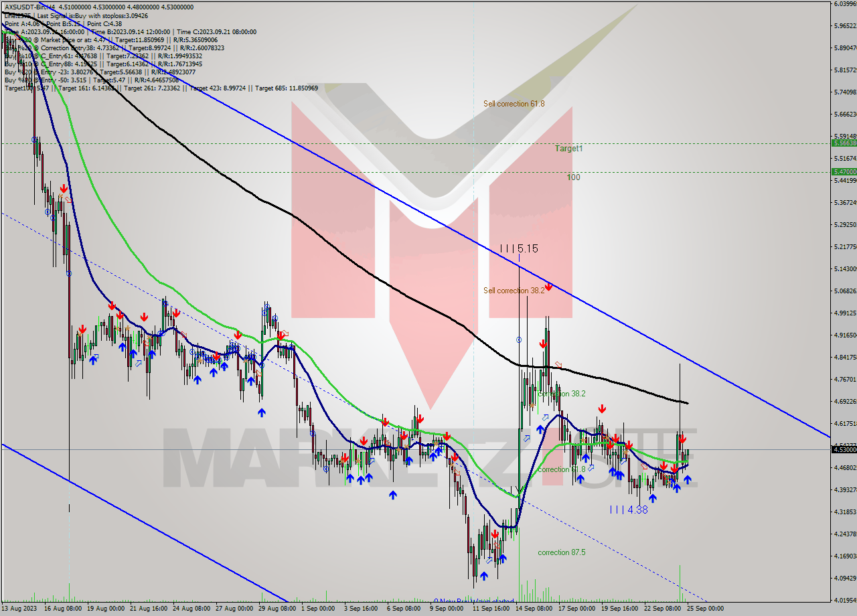Click the green '100' level label
The height and width of the screenshot is (616, 857).
point(573,177)
